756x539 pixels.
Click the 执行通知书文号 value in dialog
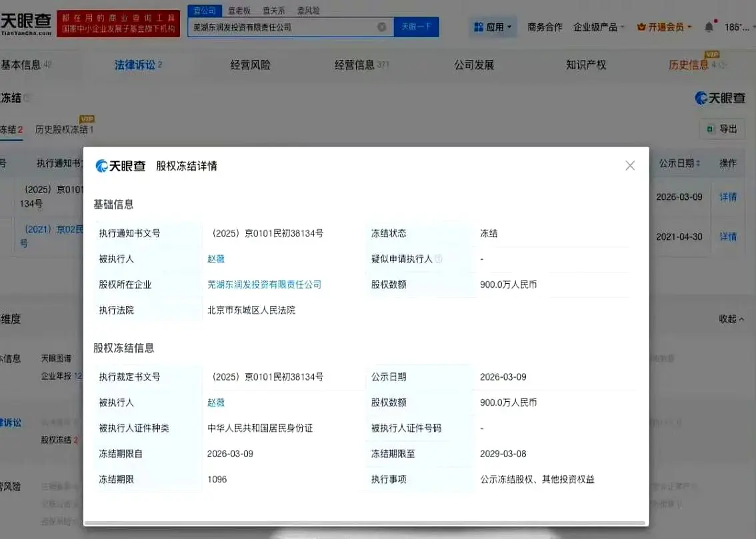point(267,234)
